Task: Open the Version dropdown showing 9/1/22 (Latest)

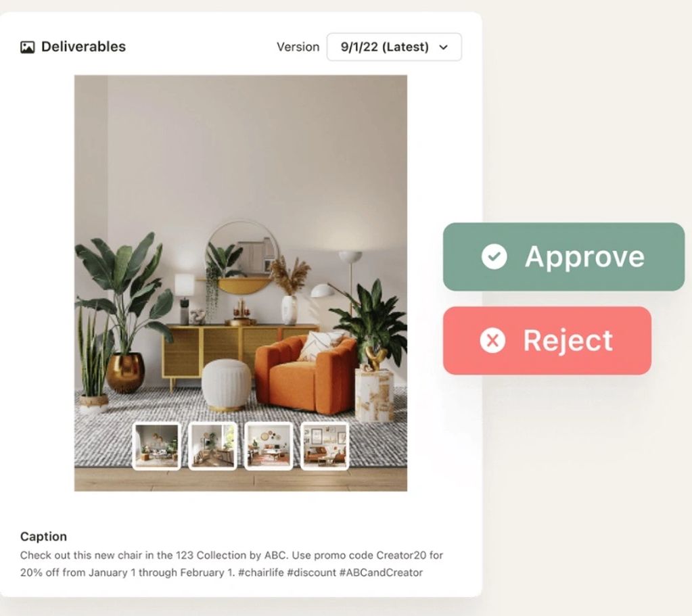Action: coord(394,47)
